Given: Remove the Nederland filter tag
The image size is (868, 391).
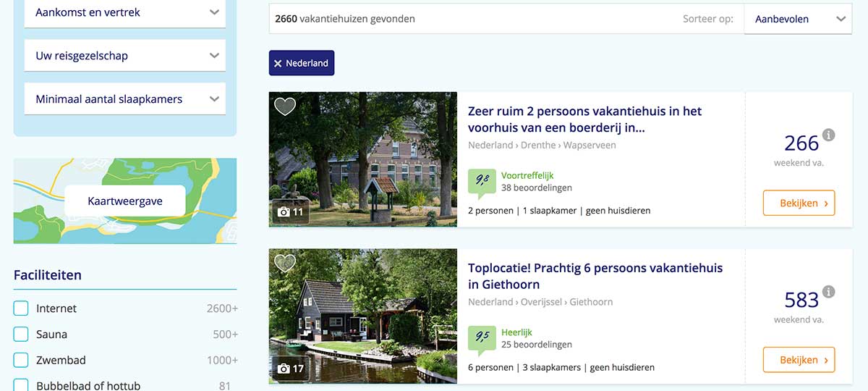Looking at the screenshot, I should [278, 64].
